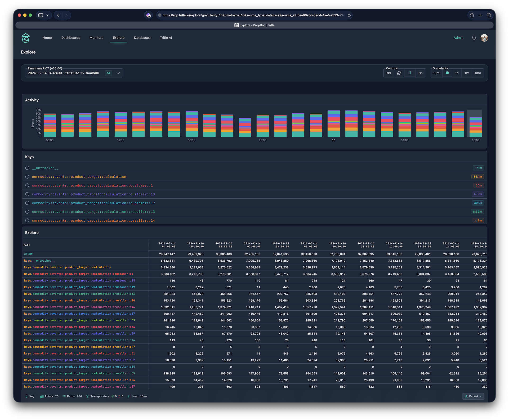Open the Export dropdown

tap(473, 396)
